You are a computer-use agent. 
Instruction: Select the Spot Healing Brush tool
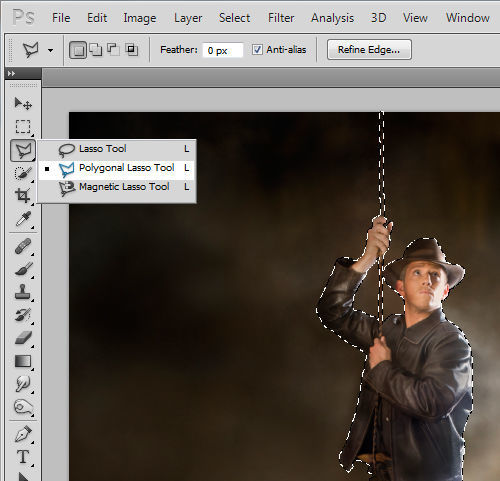[x=23, y=246]
